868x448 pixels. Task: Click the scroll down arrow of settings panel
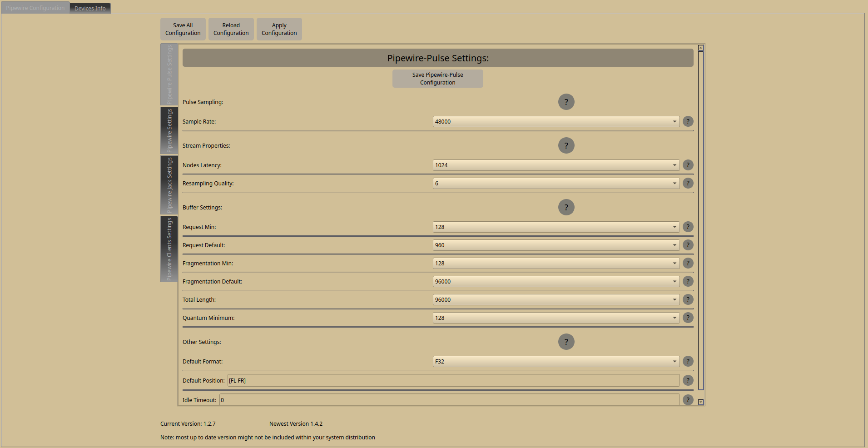pos(701,402)
